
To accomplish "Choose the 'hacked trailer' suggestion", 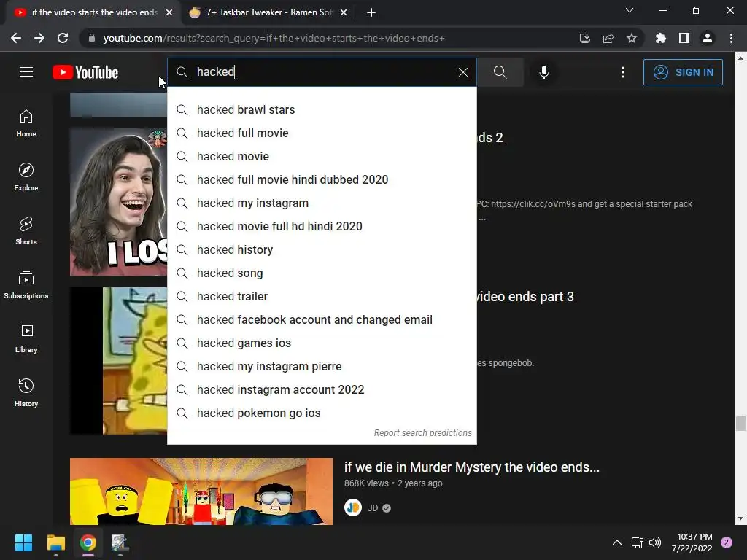I will pos(322,296).
